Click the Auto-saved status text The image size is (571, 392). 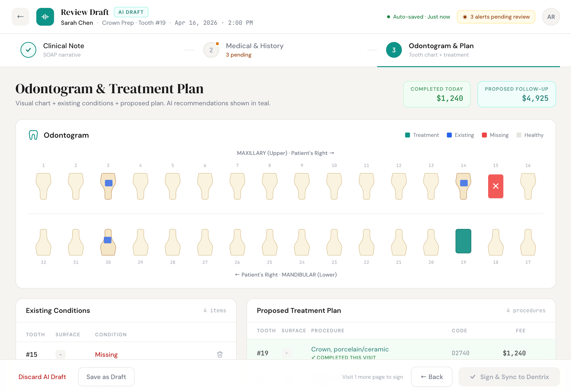(421, 17)
